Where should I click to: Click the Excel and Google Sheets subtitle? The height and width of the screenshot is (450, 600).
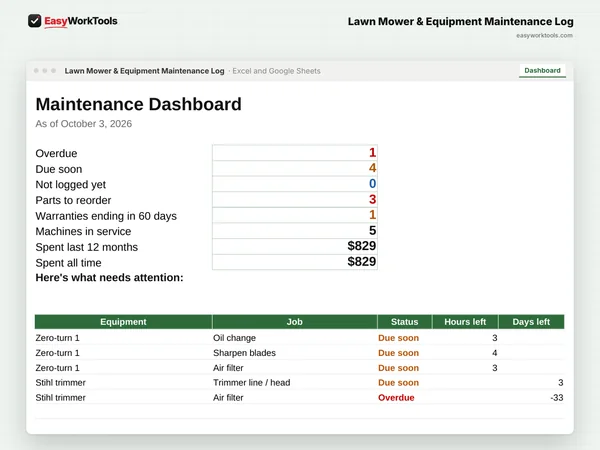coord(276,71)
